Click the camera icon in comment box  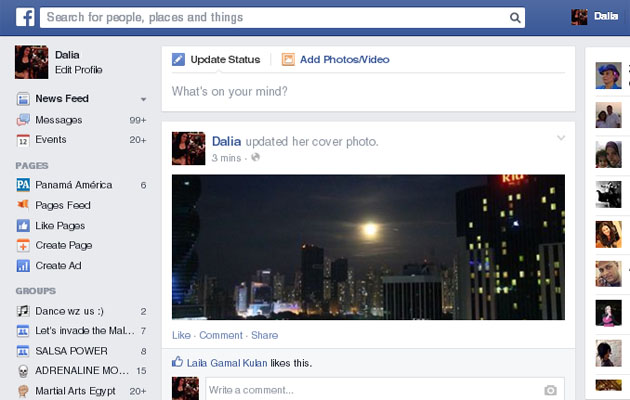pyautogui.click(x=550, y=390)
